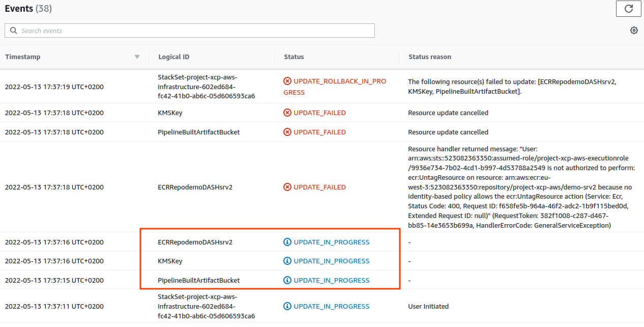Screen dimensions: 644x327
Task: Select the Timestamp column header
Action: coord(23,57)
